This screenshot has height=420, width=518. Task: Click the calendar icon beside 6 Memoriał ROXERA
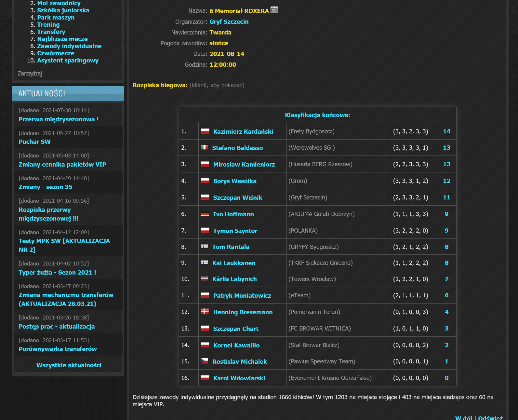[x=274, y=10]
